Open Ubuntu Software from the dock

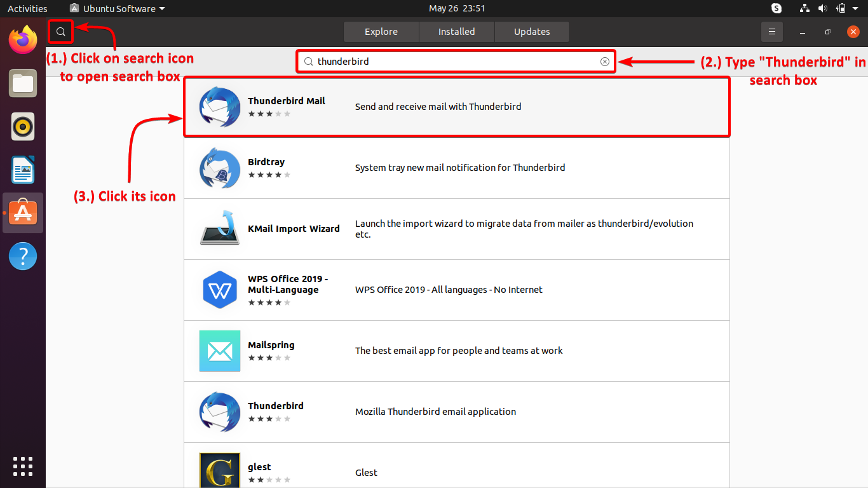22,212
